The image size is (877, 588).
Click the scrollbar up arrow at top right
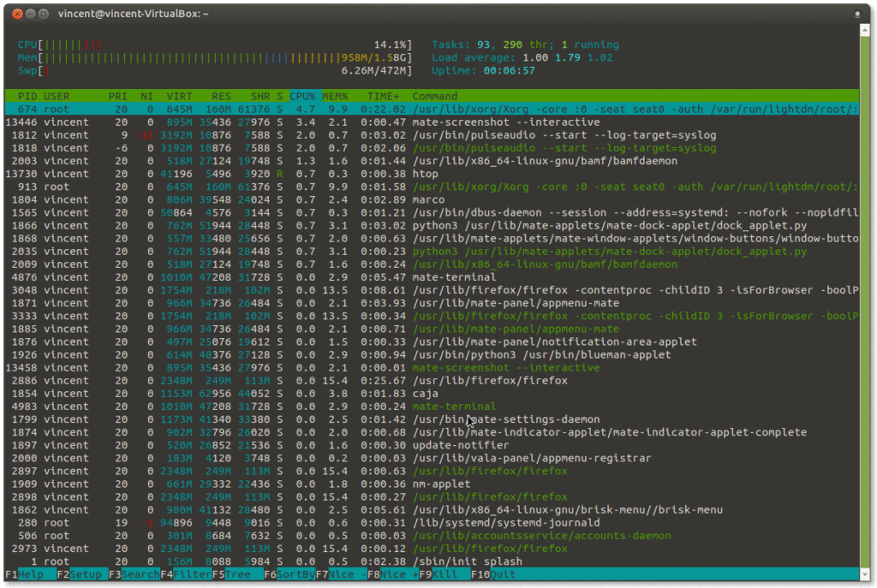867,32
